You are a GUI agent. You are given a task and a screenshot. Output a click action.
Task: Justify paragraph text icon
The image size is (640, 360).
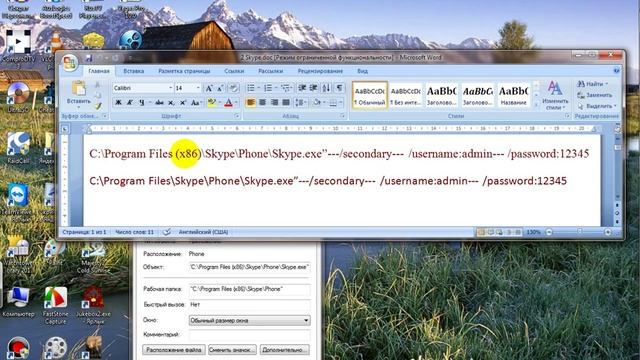coord(286,102)
